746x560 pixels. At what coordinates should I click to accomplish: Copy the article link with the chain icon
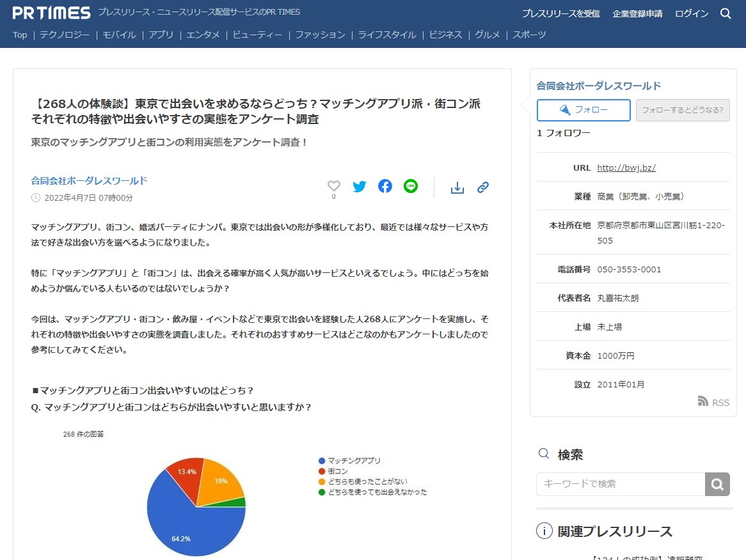coord(483,187)
